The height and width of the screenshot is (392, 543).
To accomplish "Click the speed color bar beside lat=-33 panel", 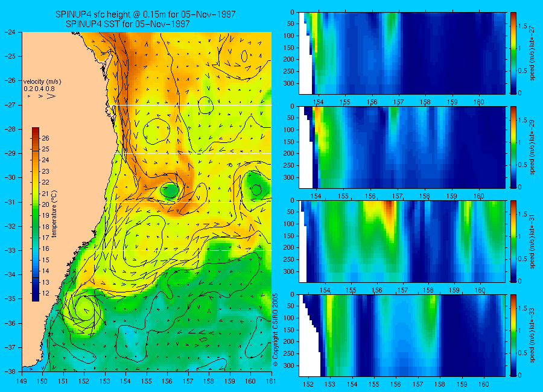I will [513, 335].
